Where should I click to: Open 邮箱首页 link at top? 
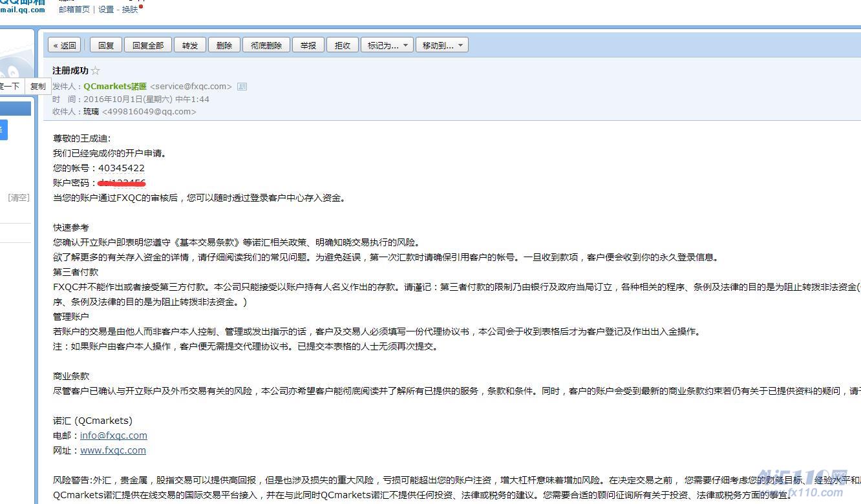click(74, 10)
